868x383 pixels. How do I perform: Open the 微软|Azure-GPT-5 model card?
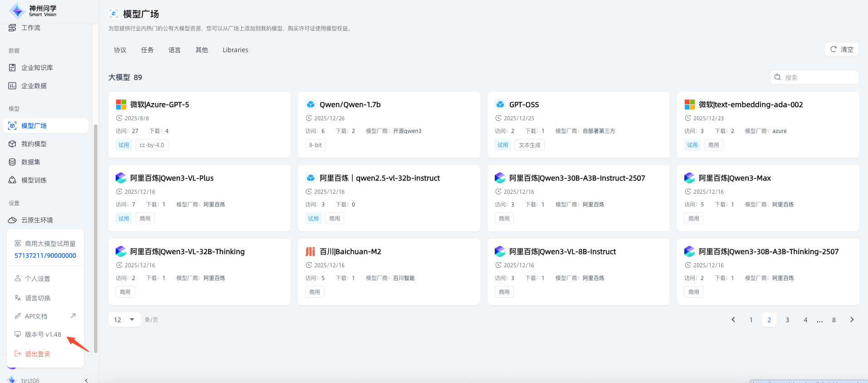pos(200,125)
